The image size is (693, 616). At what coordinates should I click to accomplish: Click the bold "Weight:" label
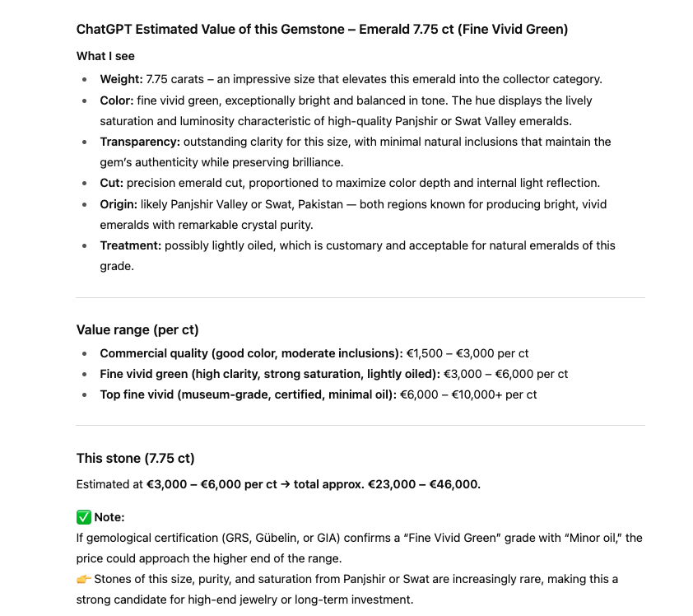[x=121, y=79]
